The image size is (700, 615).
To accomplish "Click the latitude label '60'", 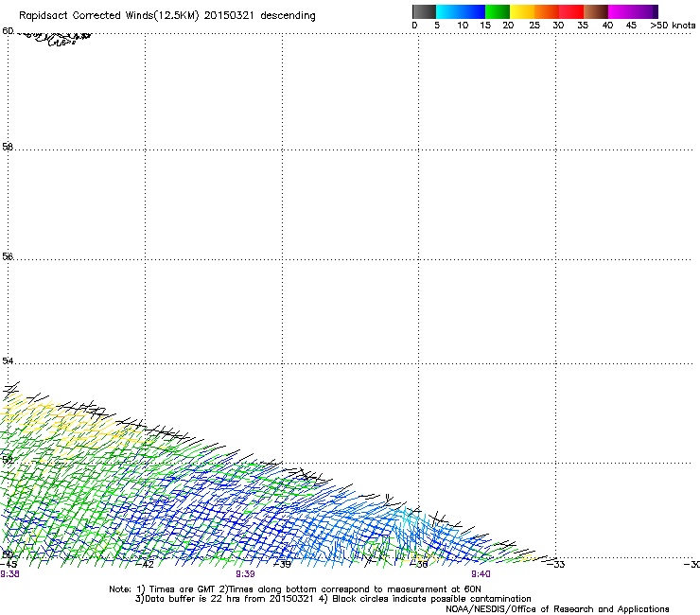I will point(8,31).
